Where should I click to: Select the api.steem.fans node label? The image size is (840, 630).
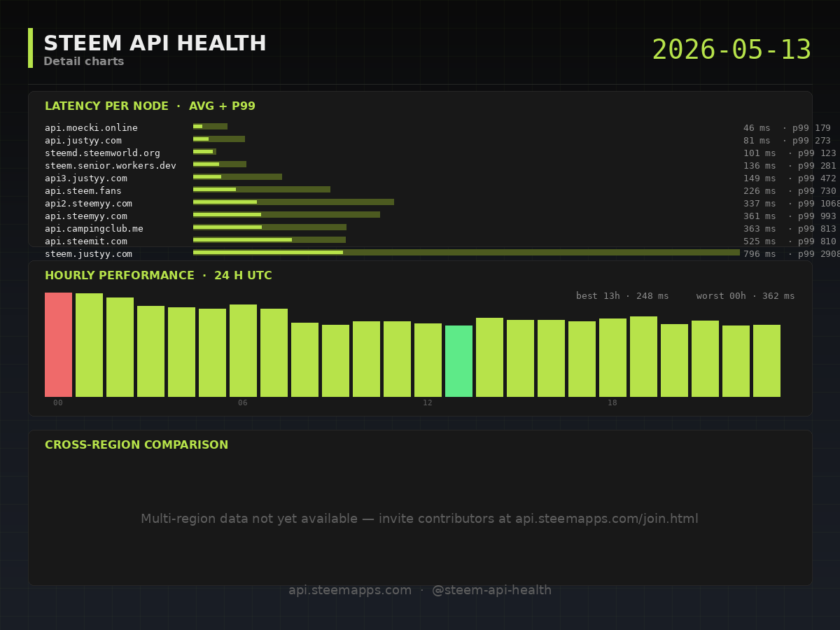click(83, 191)
